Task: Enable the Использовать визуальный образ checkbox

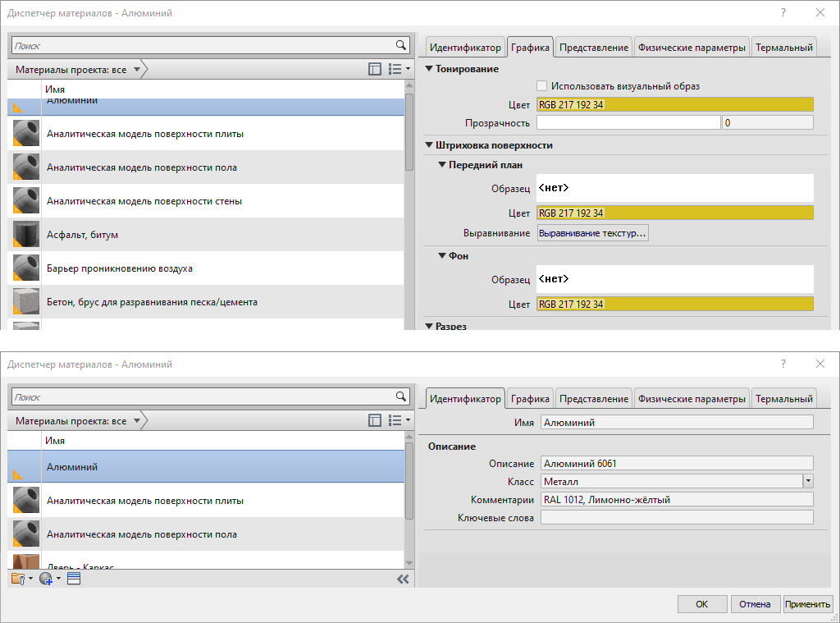Action: (541, 85)
